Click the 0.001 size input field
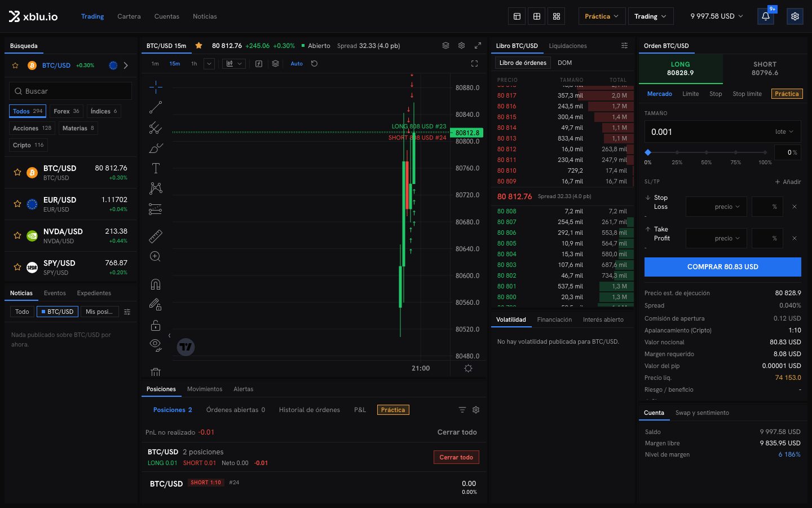Image resolution: width=812 pixels, height=508 pixels. [708, 132]
